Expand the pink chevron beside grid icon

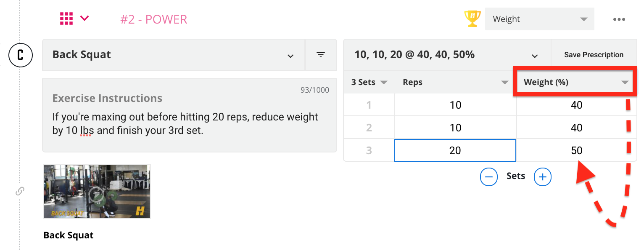click(x=84, y=18)
